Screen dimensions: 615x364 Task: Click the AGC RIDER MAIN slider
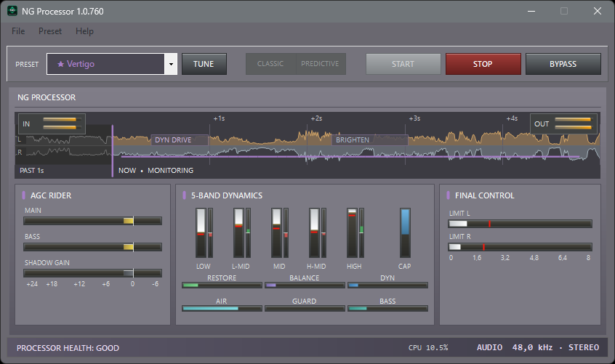click(x=92, y=221)
